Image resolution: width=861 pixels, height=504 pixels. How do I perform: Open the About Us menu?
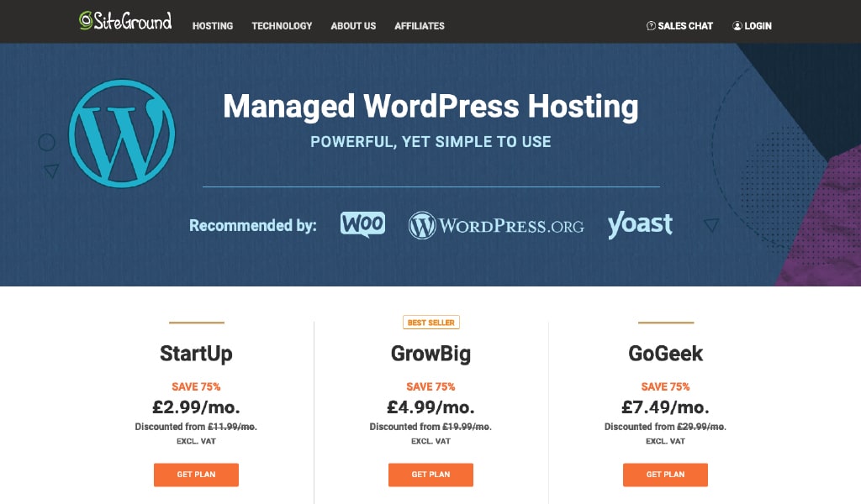point(353,26)
